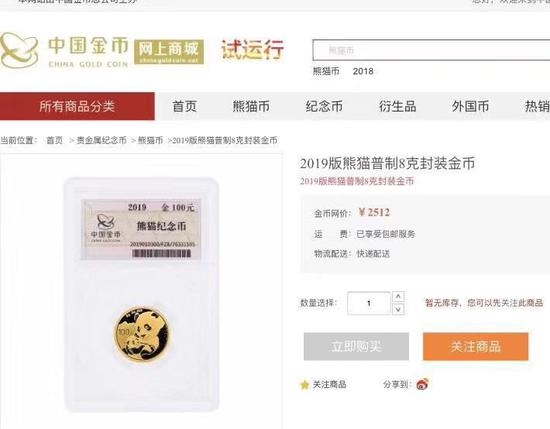550x429 pixels.
Task: Click the star icon beside 关注商品
Action: click(304, 385)
